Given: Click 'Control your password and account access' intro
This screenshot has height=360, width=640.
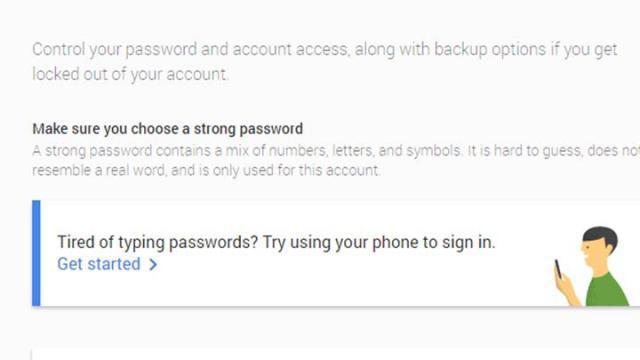Looking at the screenshot, I should [x=324, y=50].
